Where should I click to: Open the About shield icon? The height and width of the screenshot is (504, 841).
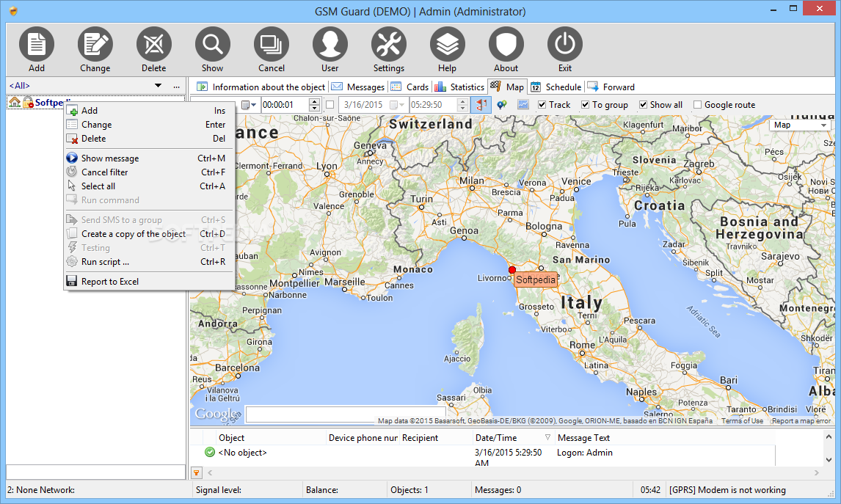click(506, 44)
